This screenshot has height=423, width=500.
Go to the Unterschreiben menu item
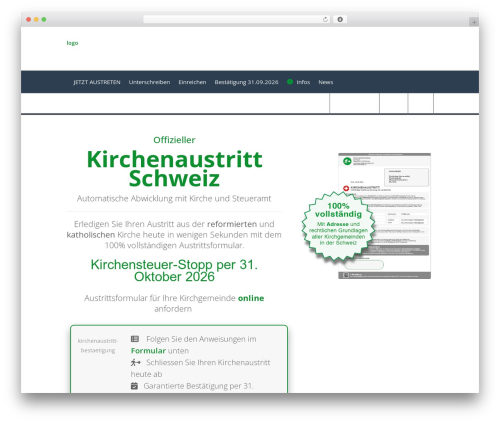[x=149, y=82]
